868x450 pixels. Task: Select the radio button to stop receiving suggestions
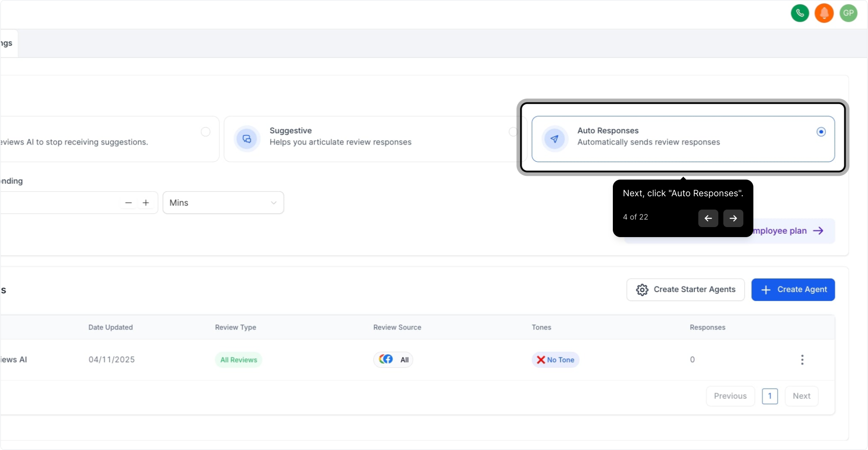tap(206, 132)
